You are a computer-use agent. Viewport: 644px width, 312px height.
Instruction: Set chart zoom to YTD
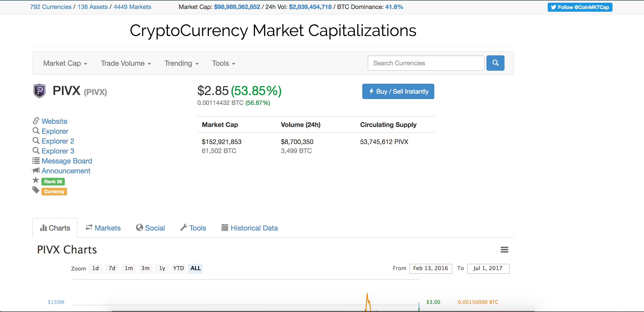(x=178, y=269)
